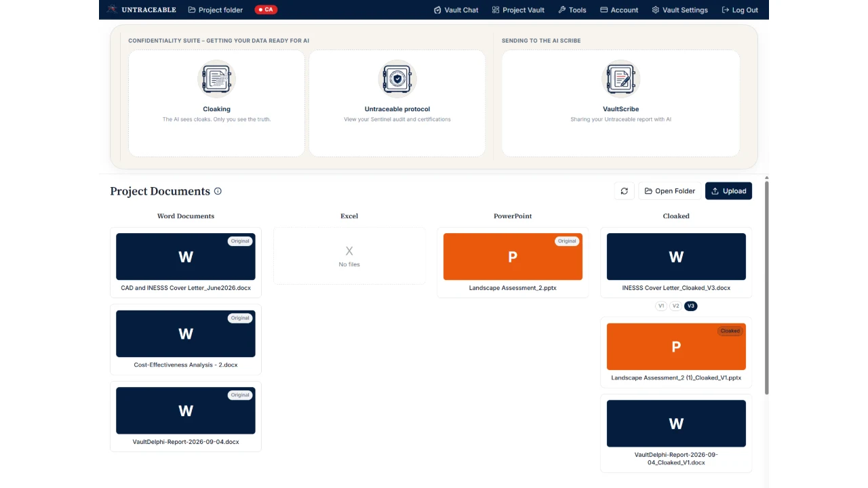The height and width of the screenshot is (488, 868).
Task: Open VaultDelphi-Report-2026-09-04_Cloaked_V1.docx thumbnail
Action: point(676,424)
